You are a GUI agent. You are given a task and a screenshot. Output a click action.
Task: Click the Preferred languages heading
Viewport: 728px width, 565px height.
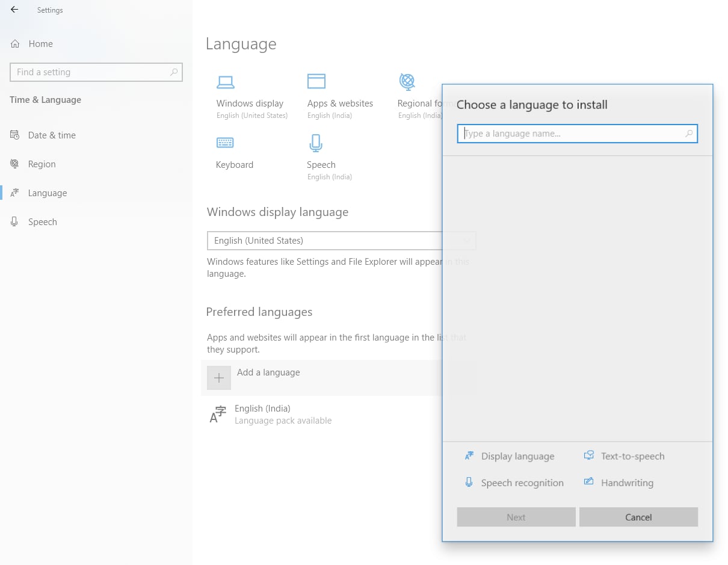coord(259,312)
